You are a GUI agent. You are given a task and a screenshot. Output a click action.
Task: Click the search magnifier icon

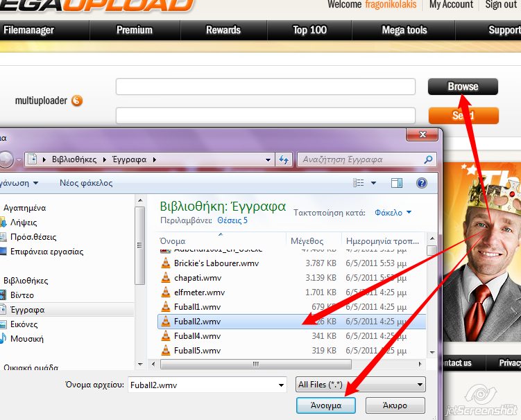click(428, 159)
